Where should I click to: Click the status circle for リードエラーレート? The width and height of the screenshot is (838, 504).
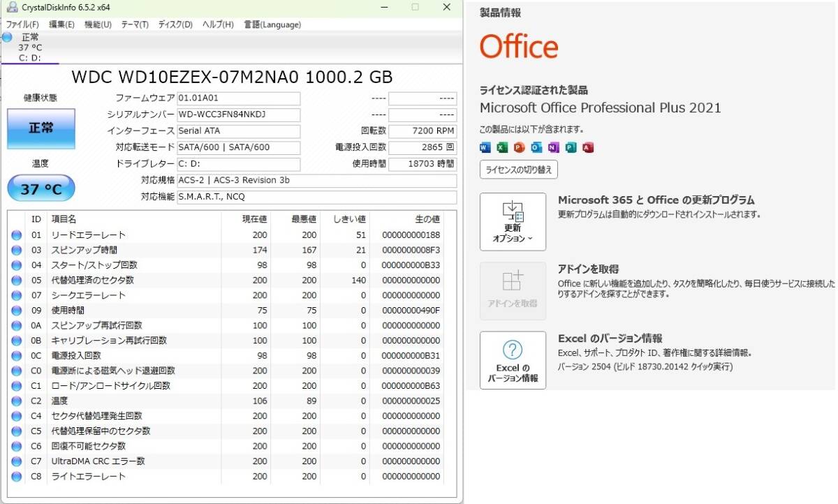[x=17, y=235]
